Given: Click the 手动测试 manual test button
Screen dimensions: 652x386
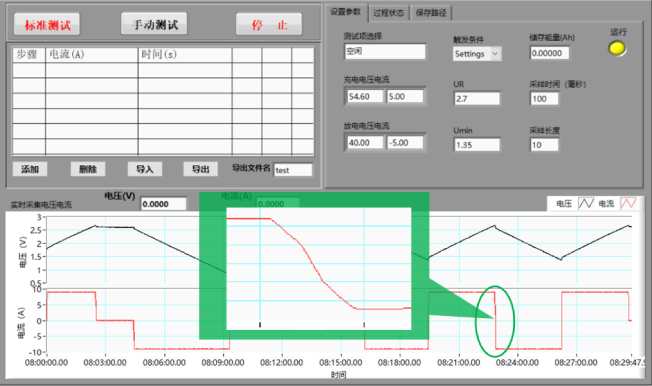Looking at the screenshot, I should click(154, 24).
